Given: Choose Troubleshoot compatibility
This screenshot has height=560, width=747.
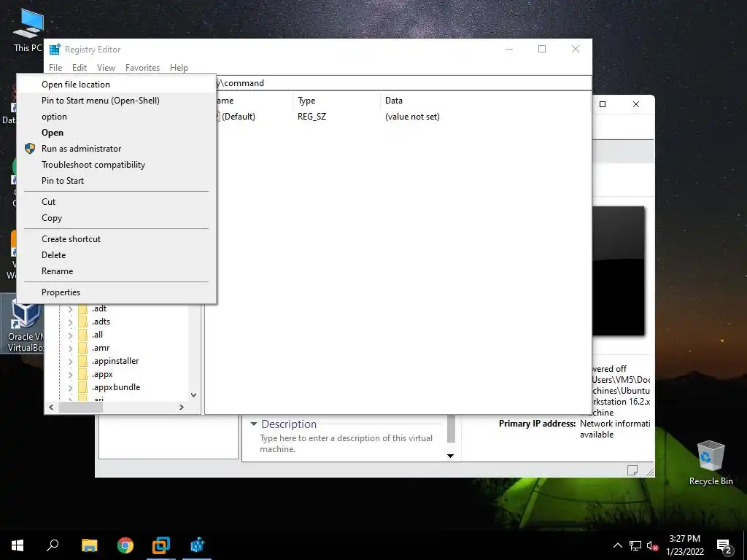Looking at the screenshot, I should tap(116, 165).
